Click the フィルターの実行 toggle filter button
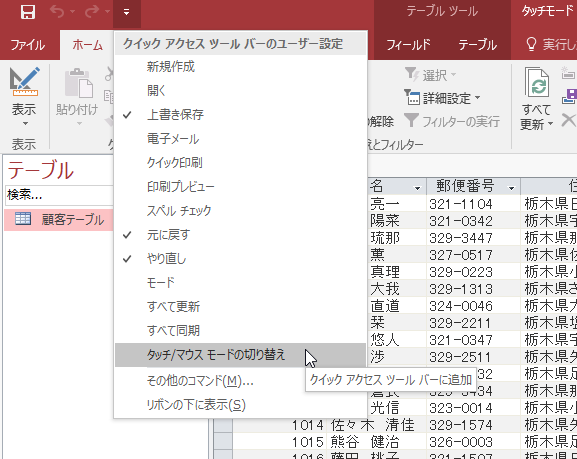 [452, 121]
